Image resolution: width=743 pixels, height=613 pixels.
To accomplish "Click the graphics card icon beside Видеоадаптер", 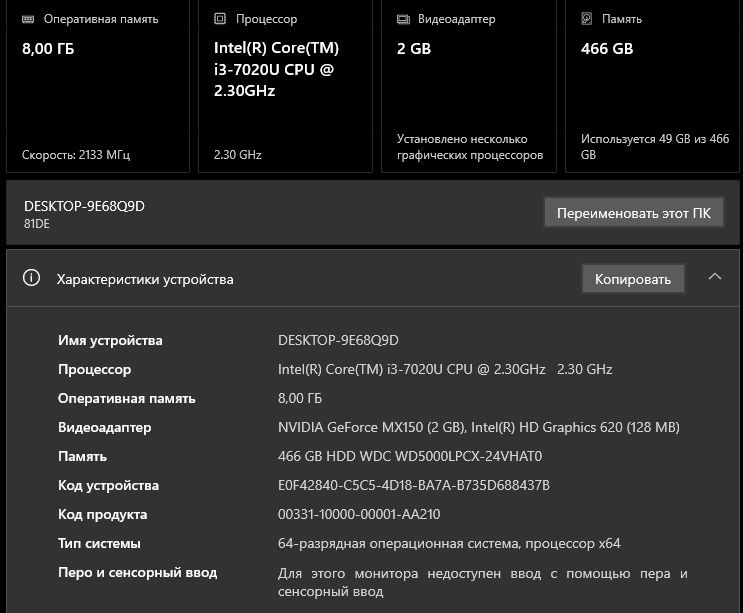I will coord(403,19).
